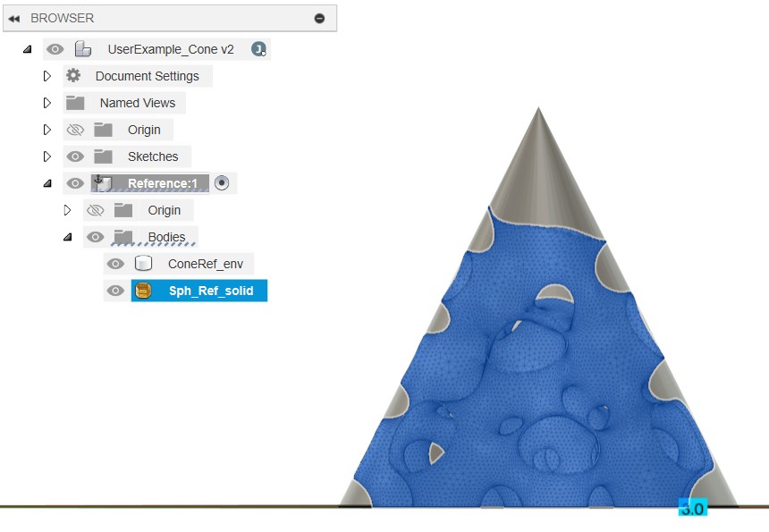Collapse the Bodies folder
The image size is (769, 532).
[x=68, y=237]
